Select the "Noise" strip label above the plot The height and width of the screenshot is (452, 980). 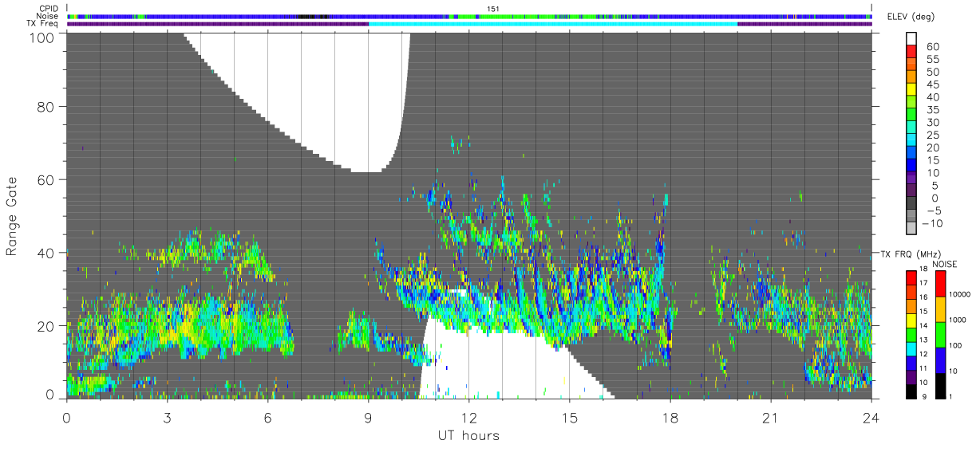click(x=48, y=16)
